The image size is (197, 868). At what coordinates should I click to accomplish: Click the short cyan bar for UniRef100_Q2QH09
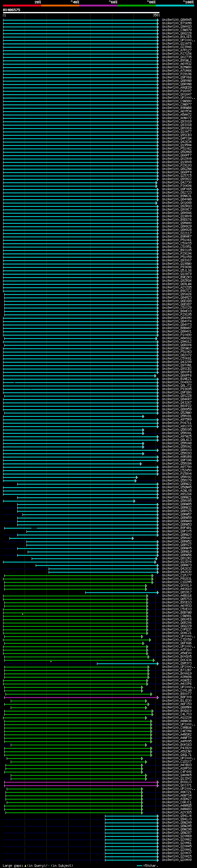pyautogui.click(x=132, y=860)
